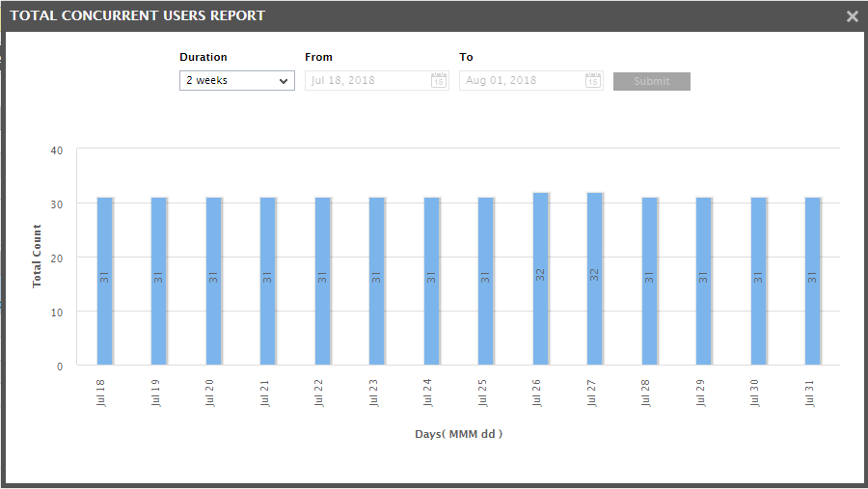Click the Duration label
The height and width of the screenshot is (489, 868).
click(203, 57)
